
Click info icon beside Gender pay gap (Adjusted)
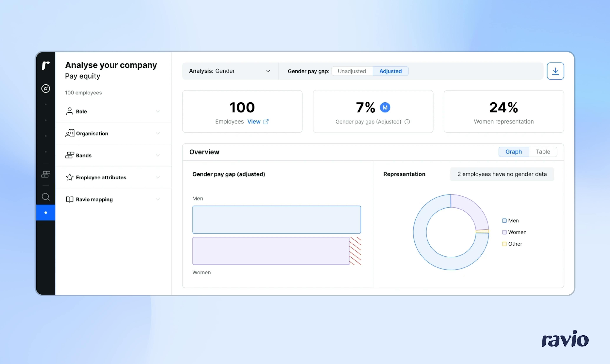(x=407, y=122)
